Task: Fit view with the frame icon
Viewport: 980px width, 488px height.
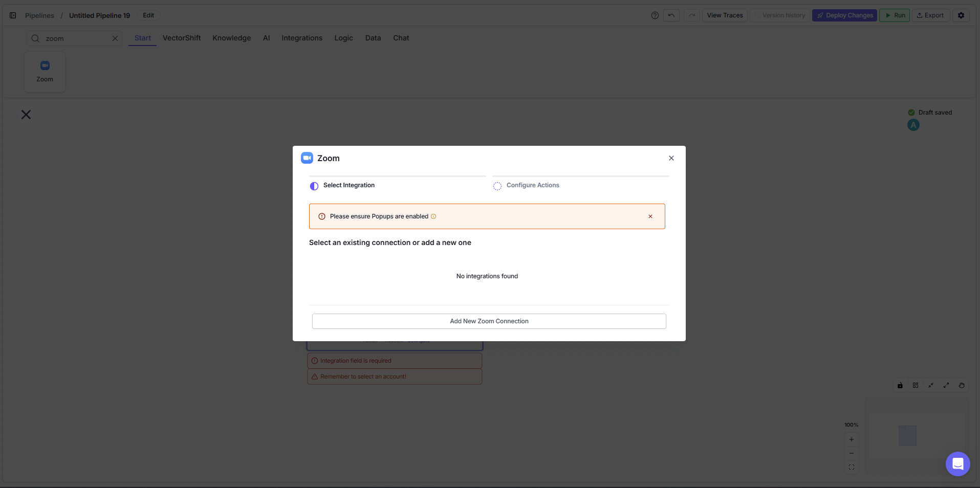Action: pos(852,467)
